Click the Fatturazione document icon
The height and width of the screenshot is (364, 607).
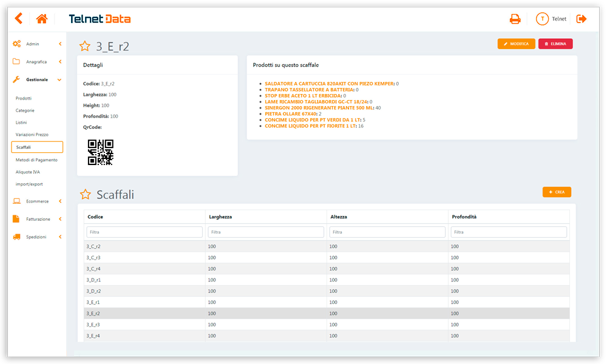pyautogui.click(x=16, y=219)
